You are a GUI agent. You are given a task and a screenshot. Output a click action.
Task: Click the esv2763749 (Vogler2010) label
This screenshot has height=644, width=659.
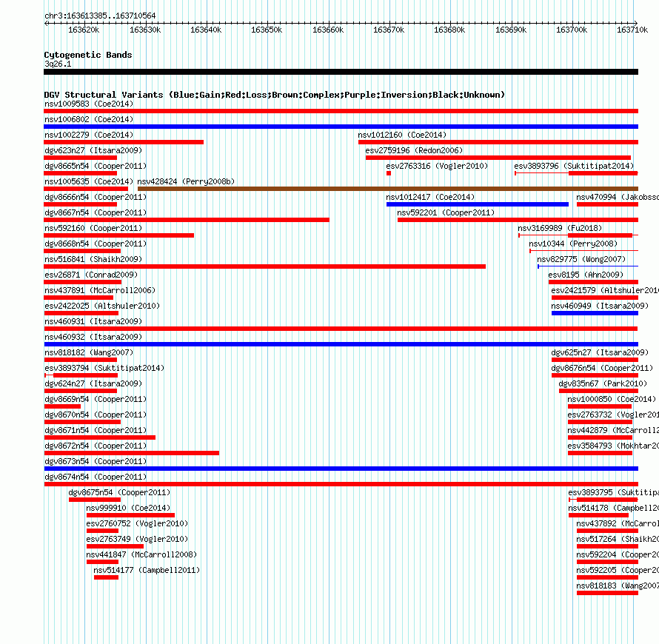point(137,539)
